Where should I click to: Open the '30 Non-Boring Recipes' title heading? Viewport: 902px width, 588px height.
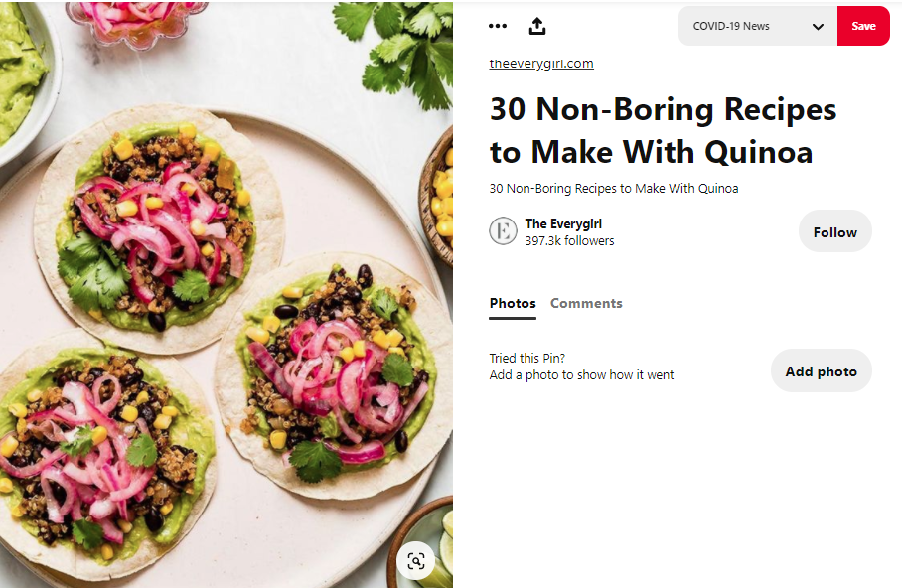point(663,130)
